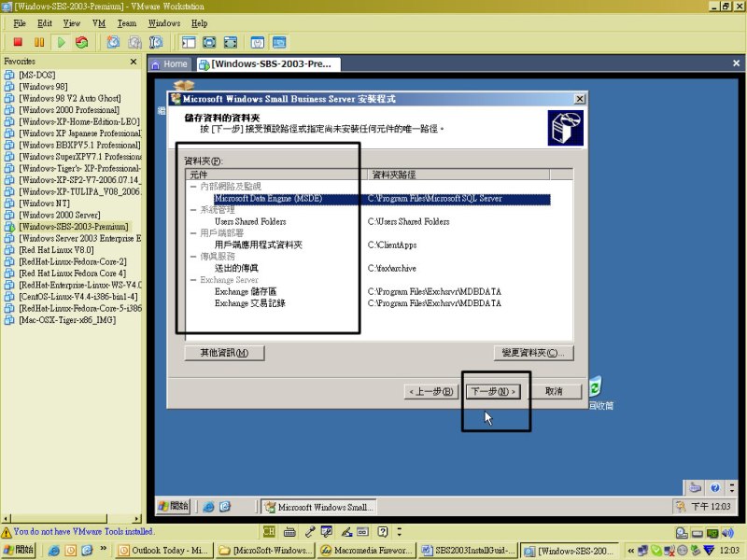
Task: Click the Suspend (pause) toolbar button
Action: point(39,42)
